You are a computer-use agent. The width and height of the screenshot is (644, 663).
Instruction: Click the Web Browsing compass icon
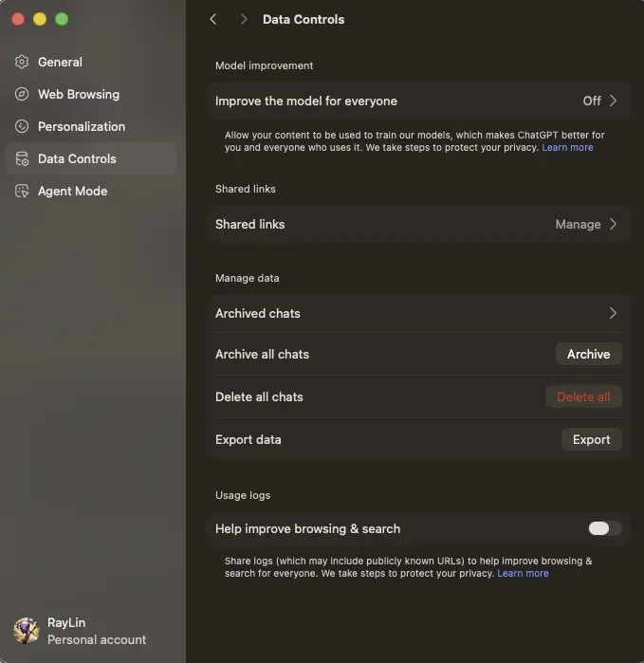coord(22,94)
